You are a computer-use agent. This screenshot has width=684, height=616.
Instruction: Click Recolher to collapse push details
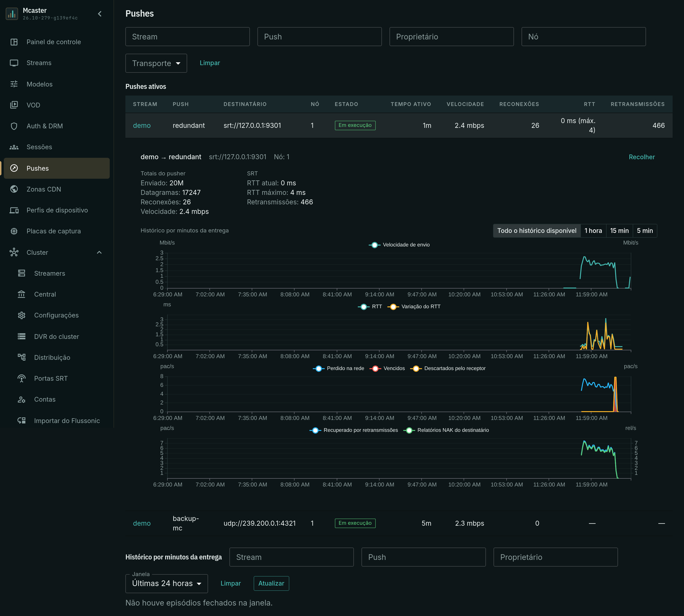pos(641,157)
